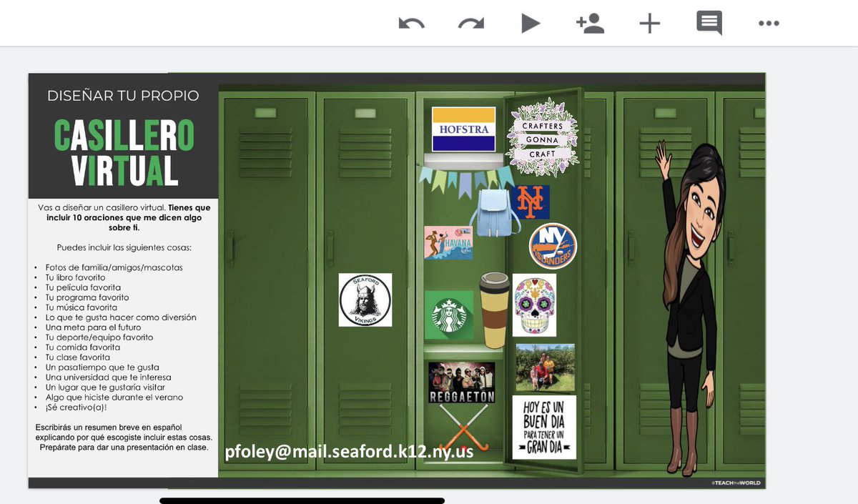
Task: Click the Tu película favorita bullet
Action: [83, 287]
